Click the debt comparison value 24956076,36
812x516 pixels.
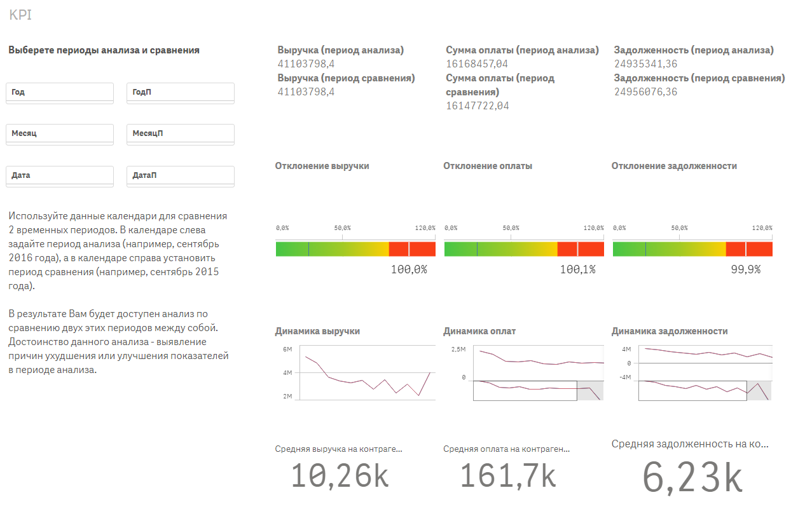click(645, 92)
